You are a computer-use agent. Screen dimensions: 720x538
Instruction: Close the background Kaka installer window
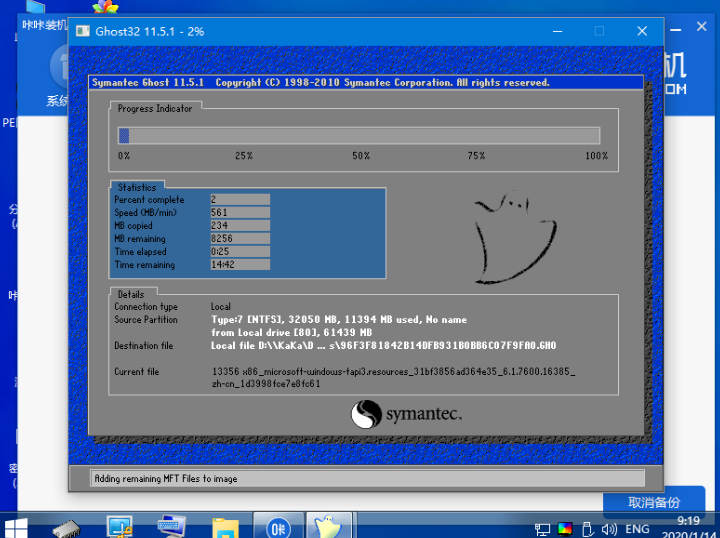(701, 27)
